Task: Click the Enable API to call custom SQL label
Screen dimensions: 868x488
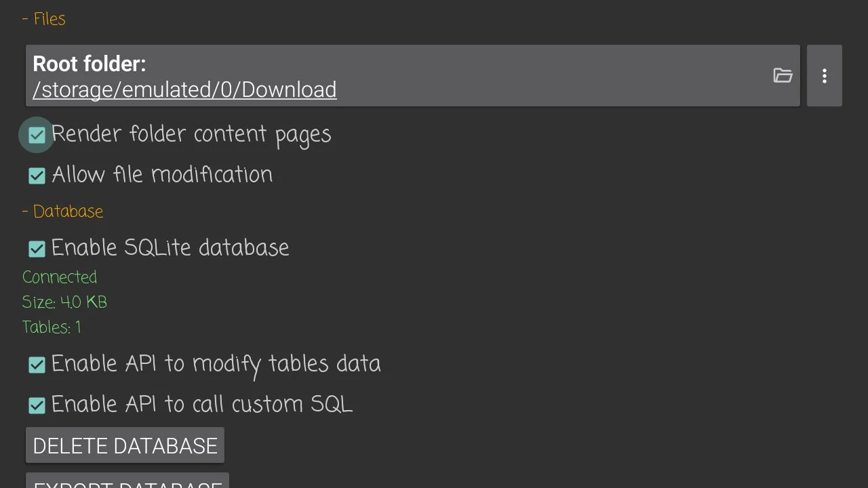Action: click(x=202, y=405)
